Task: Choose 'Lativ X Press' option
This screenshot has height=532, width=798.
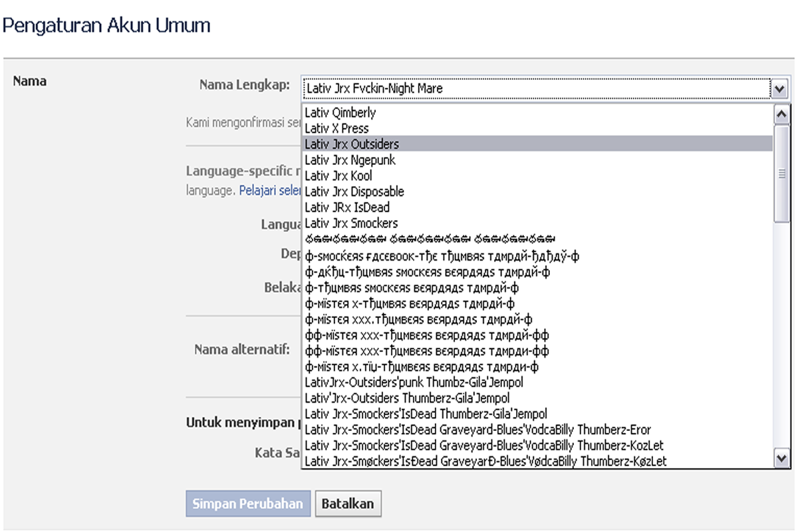Action: [336, 128]
